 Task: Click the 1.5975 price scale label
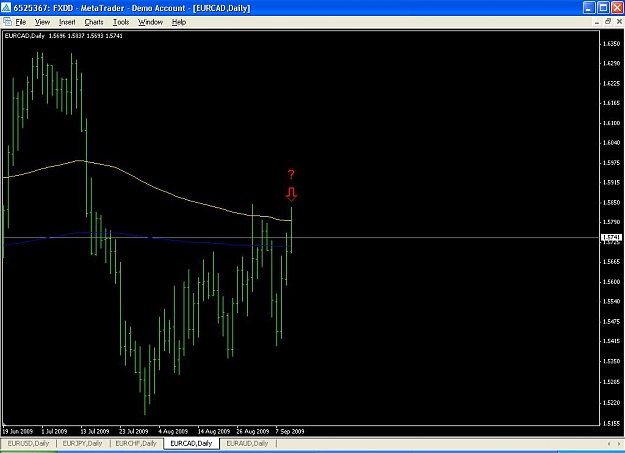click(x=612, y=163)
